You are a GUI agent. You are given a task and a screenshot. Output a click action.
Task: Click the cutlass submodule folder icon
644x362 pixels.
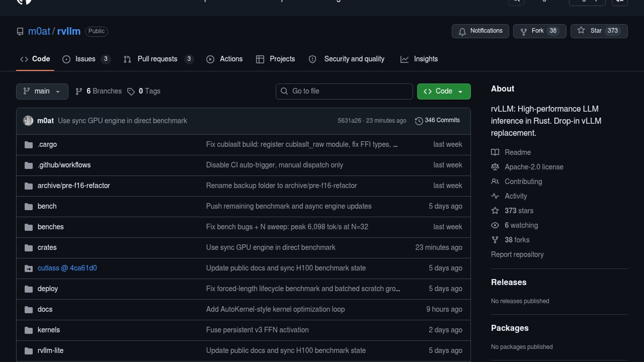pos(29,268)
